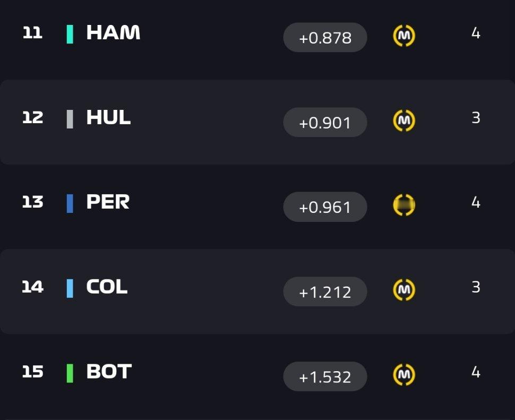Click HUL's grey team color bar
The image size is (515, 420).
70,119
